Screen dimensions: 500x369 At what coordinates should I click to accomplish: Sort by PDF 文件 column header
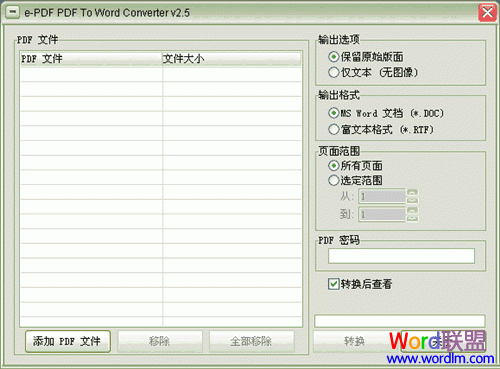pyautogui.click(x=91, y=59)
